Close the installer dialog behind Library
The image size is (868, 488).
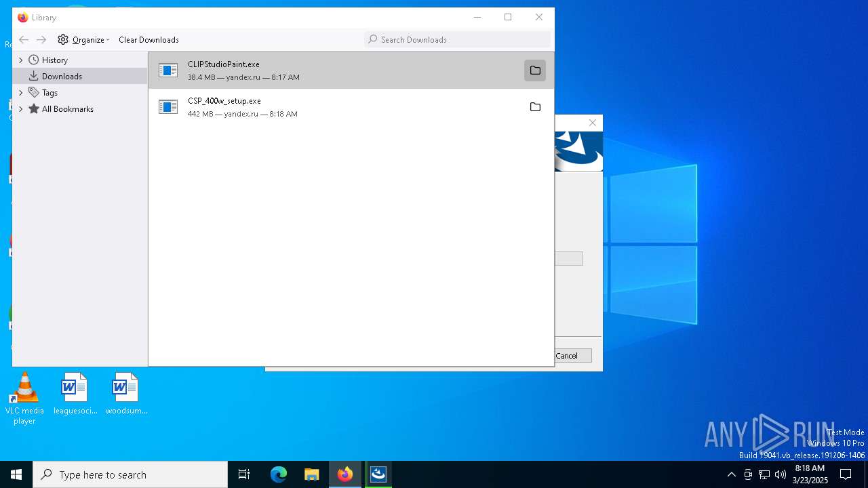tap(593, 123)
